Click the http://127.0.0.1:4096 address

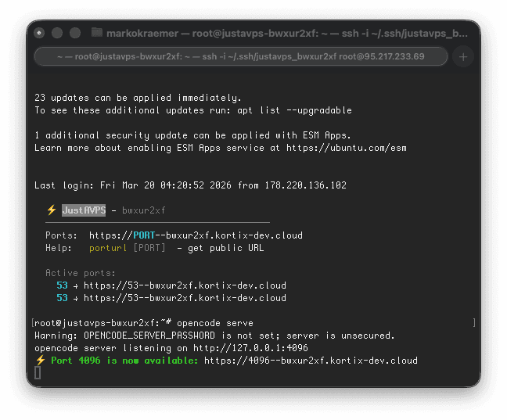tap(250, 348)
